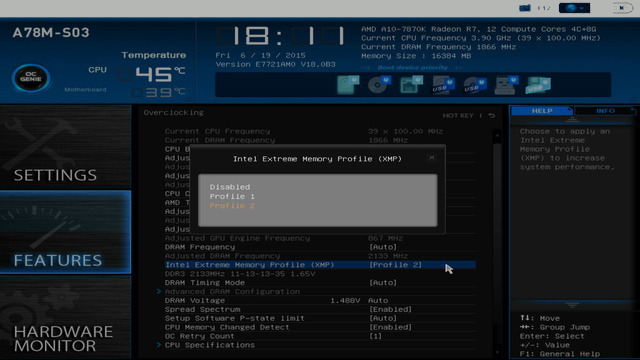640x360 pixels.
Task: Select Disabled in the XMP popup
Action: pos(230,187)
